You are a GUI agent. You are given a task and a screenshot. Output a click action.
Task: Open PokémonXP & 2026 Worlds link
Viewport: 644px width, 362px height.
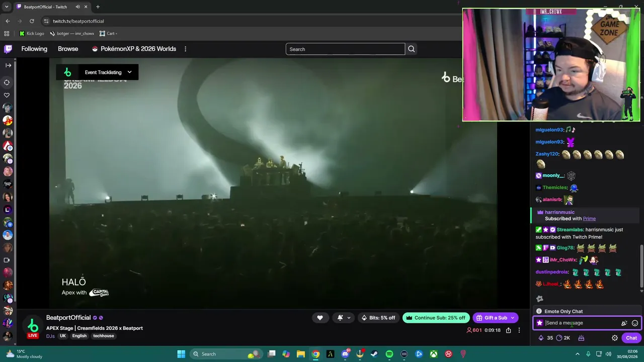134,49
